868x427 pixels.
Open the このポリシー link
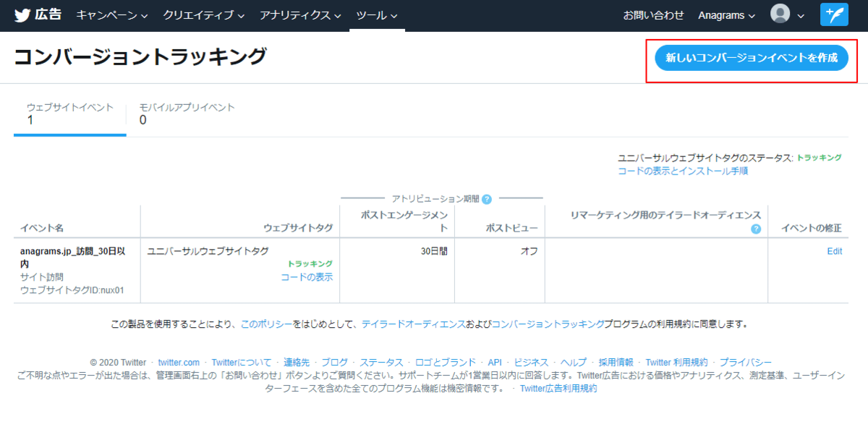coord(266,324)
